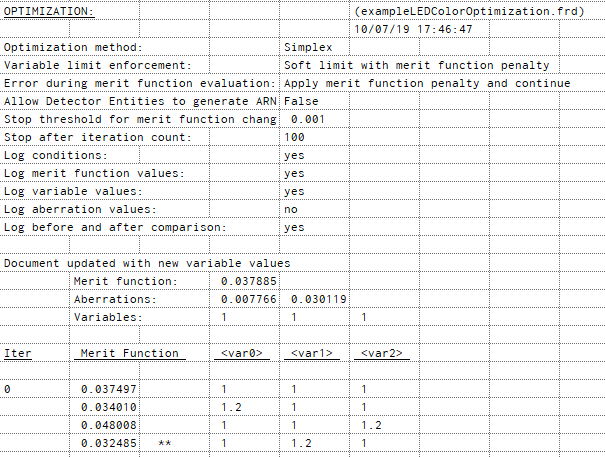This screenshot has height=457, width=605.
Task: Select the 'no' value for Log aberration values
Action: pos(291,209)
